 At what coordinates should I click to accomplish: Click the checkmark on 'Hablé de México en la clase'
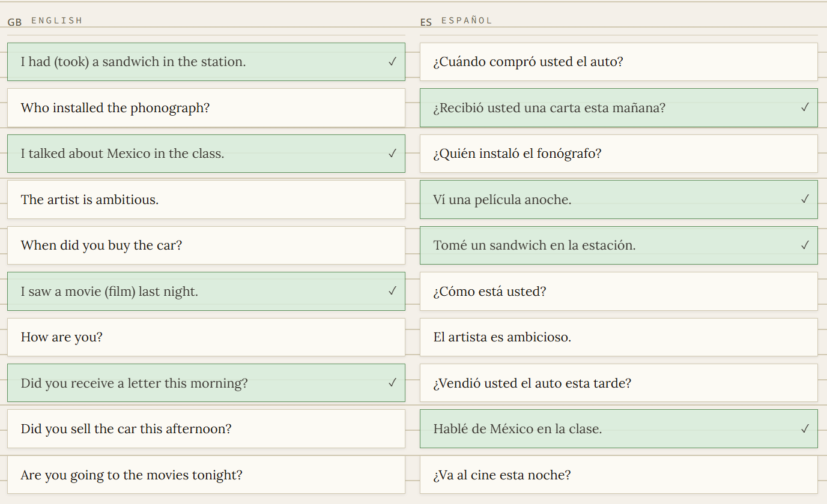(805, 429)
